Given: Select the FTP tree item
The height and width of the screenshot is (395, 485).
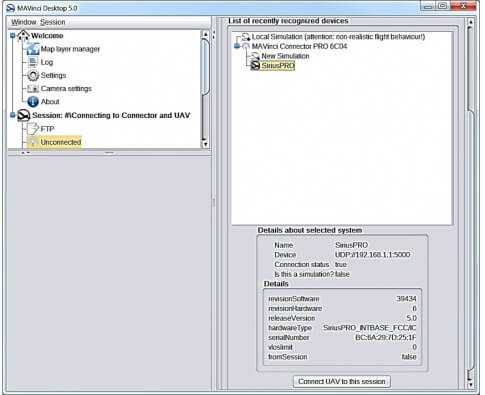Looking at the screenshot, I should click(47, 129).
